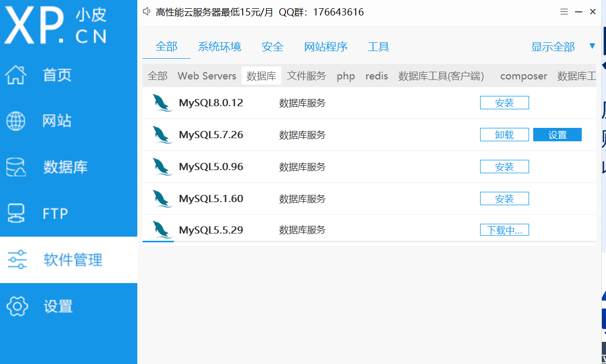Select the MySQL5.0.96 name text
Viewport: 606px width, 364px height.
(211, 167)
